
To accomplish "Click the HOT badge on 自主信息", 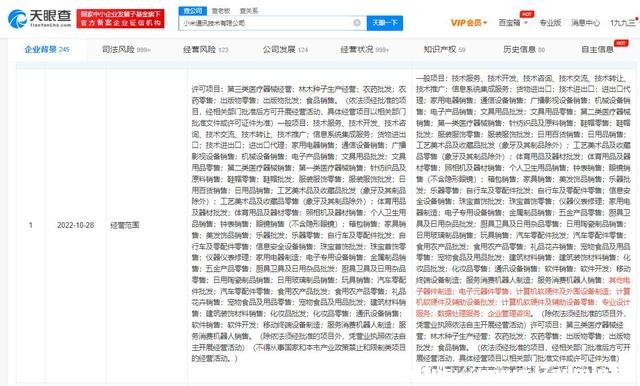I will coord(621,43).
